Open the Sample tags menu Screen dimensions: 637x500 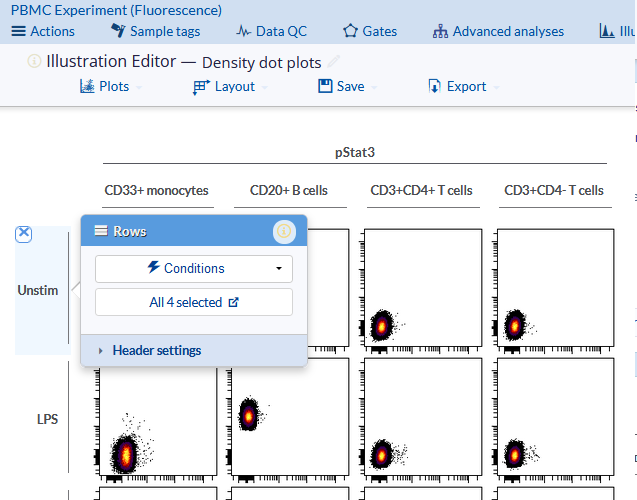pyautogui.click(x=155, y=31)
